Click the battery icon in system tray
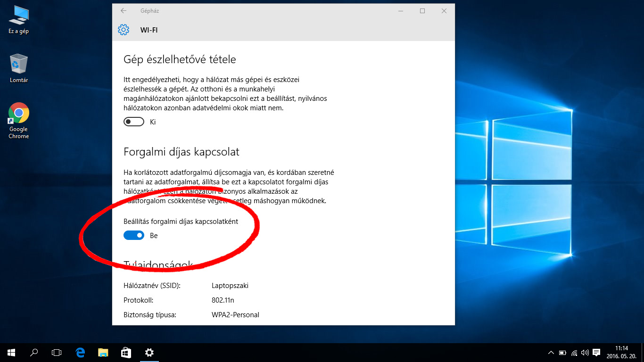 562,353
